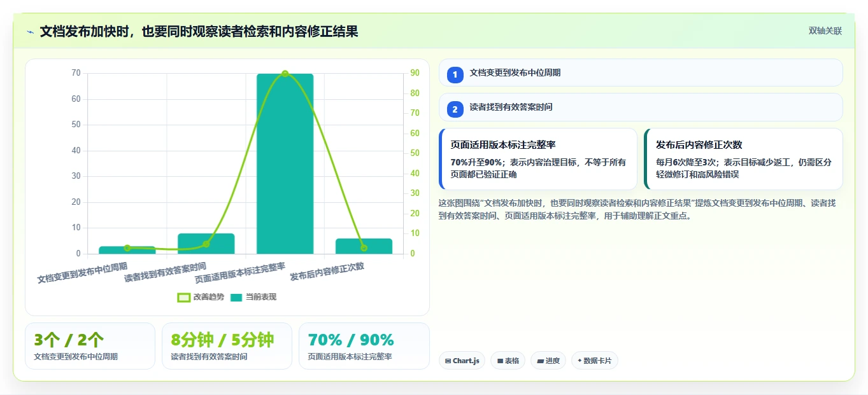
Task: Click the 页面适用版本标注完整率 card heading
Action: pyautogui.click(x=503, y=145)
